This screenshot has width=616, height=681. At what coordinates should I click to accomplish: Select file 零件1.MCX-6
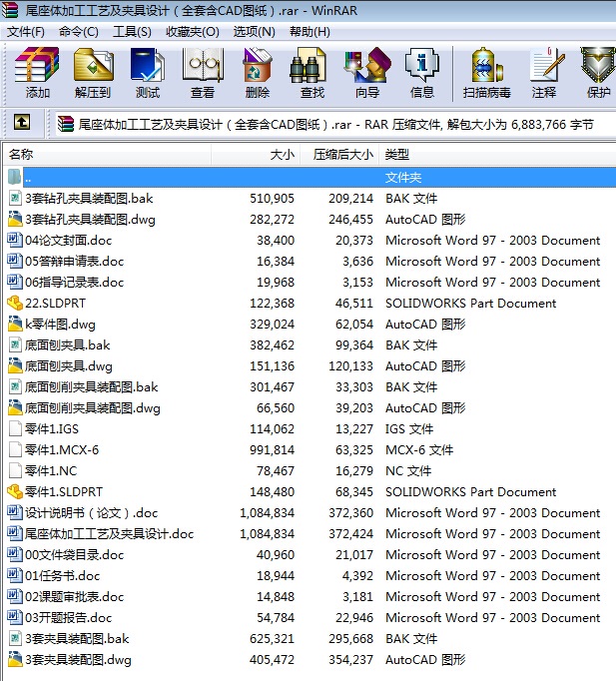click(62, 449)
